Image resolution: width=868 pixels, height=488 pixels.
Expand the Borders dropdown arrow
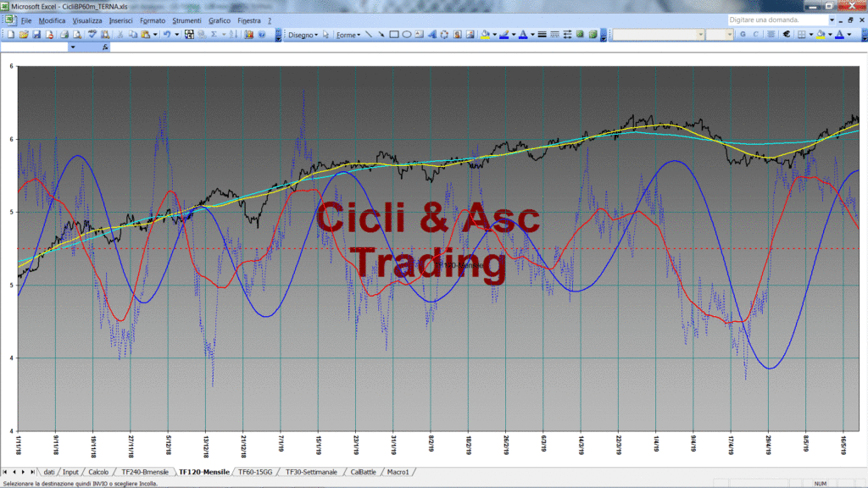[x=811, y=34]
